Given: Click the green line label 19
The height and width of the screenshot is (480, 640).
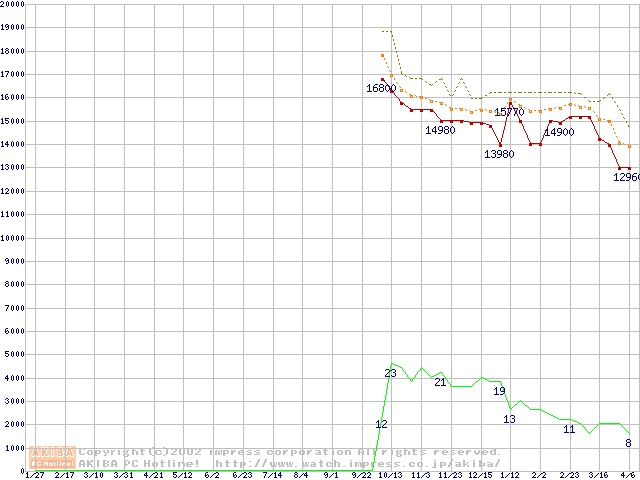Looking at the screenshot, I should (x=499, y=391).
